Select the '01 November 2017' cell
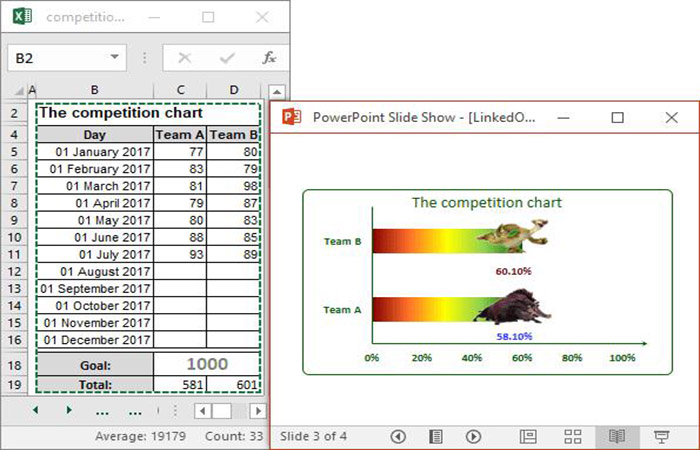The image size is (700, 450). 95,323
